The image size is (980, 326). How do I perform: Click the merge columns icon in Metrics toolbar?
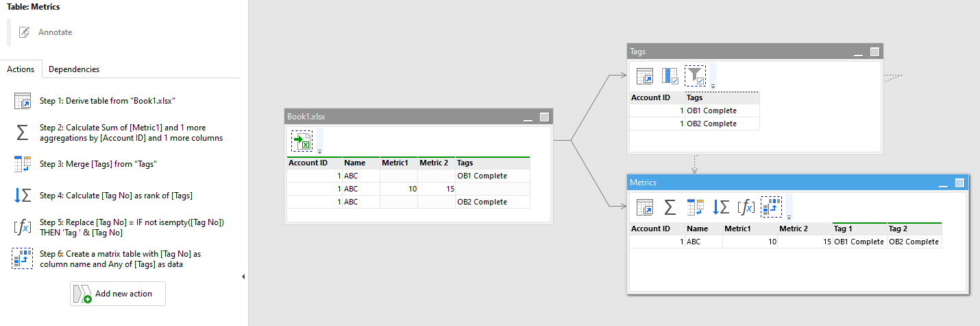coord(696,206)
